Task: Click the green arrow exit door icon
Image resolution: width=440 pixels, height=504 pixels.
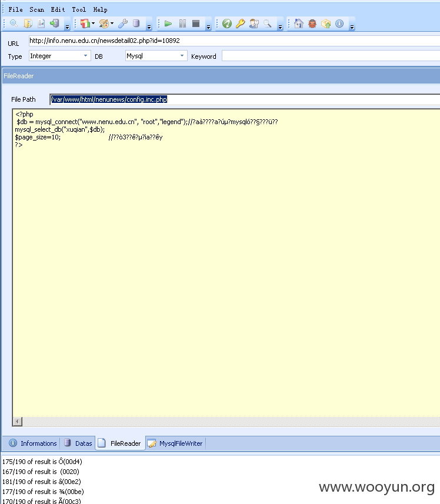Action: coord(55,24)
